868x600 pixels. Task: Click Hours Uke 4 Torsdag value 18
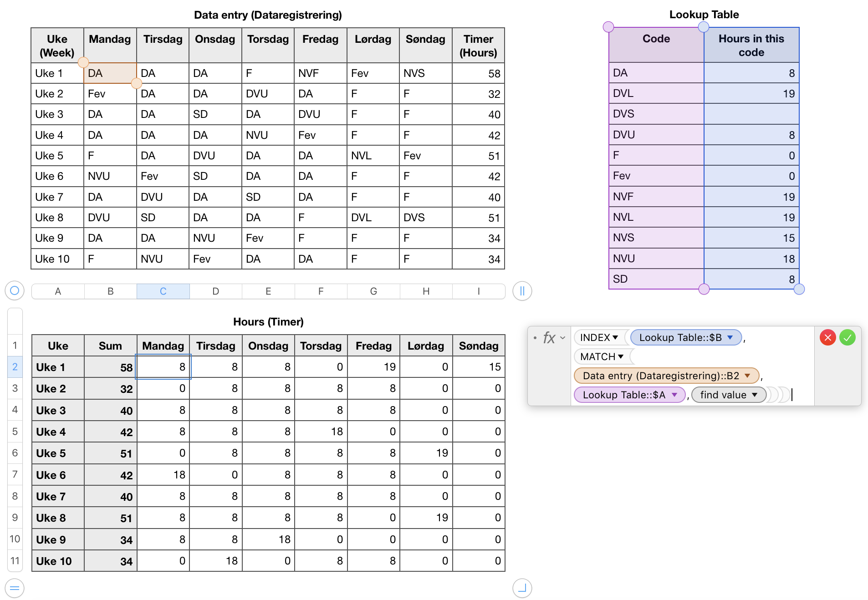pyautogui.click(x=321, y=432)
